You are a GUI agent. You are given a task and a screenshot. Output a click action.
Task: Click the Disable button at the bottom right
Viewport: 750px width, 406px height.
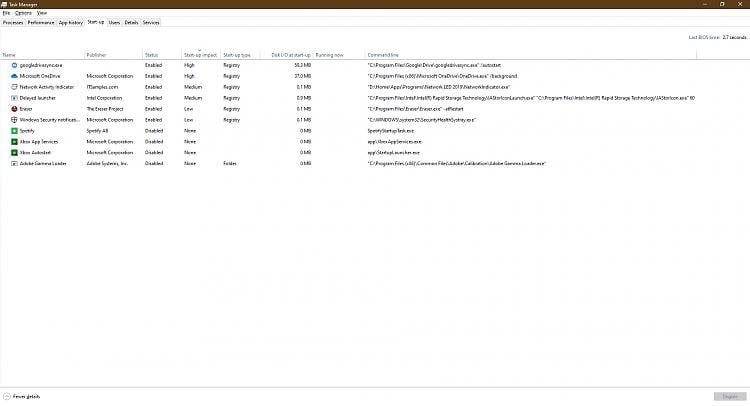pos(730,396)
